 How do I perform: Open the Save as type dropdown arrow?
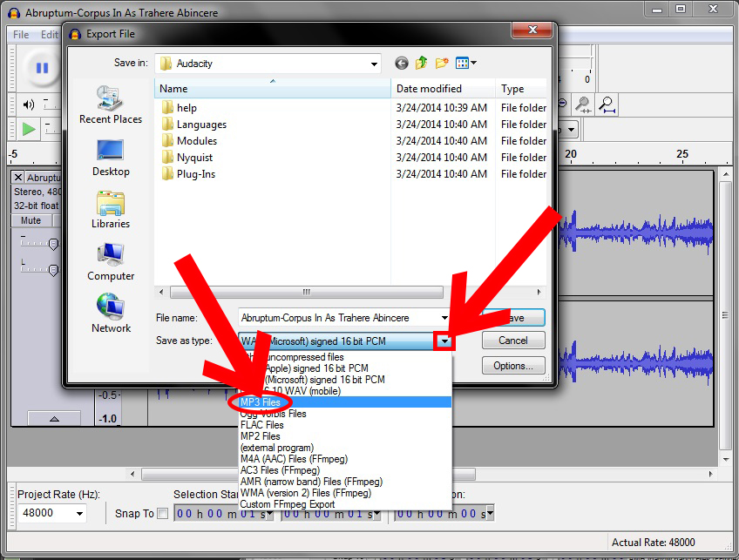tap(445, 340)
